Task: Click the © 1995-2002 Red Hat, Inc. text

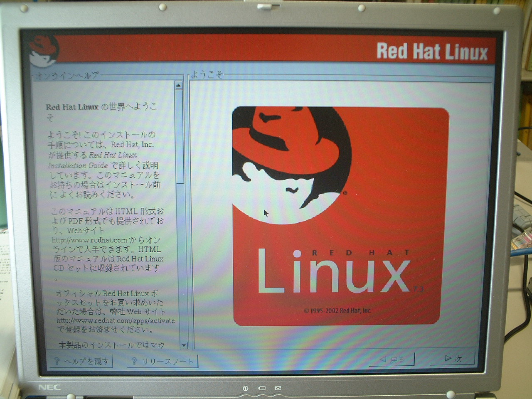Action: [337, 310]
